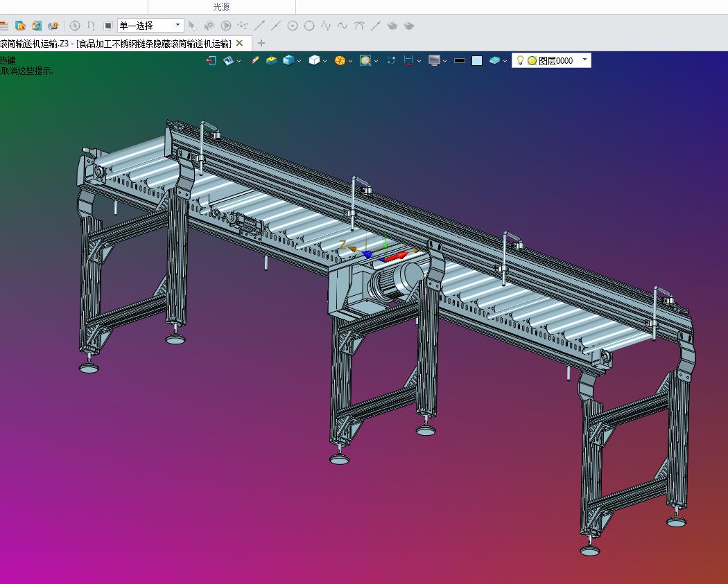Viewport: 728px width, 584px height.
Task: Toggle the layer light bulb visibility
Action: 520,60
